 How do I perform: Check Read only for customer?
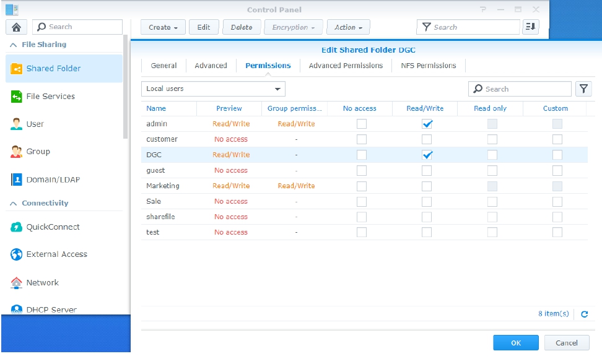pyautogui.click(x=492, y=139)
